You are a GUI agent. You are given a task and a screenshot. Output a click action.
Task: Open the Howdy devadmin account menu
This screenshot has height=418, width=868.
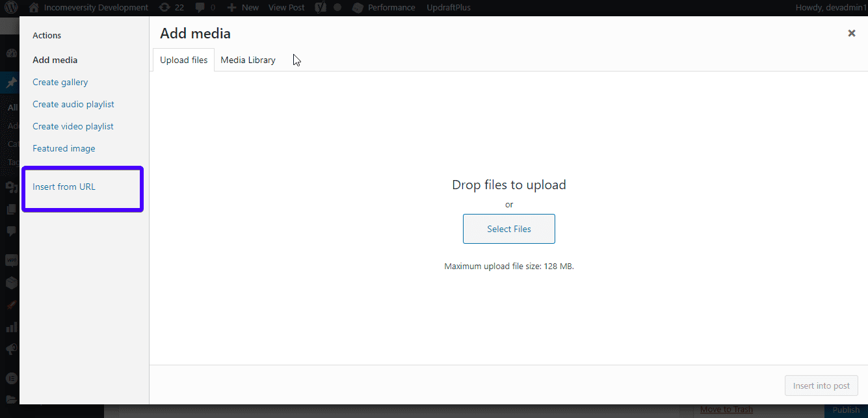click(831, 8)
